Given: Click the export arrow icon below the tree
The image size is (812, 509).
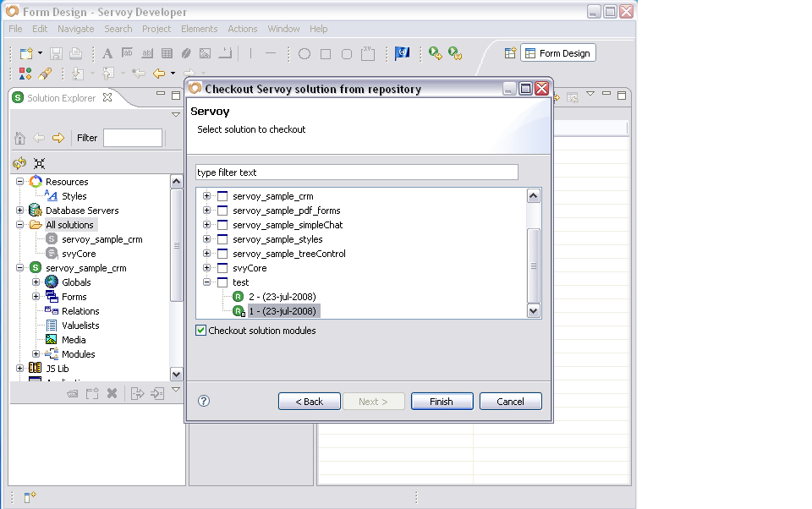Looking at the screenshot, I should (x=137, y=393).
